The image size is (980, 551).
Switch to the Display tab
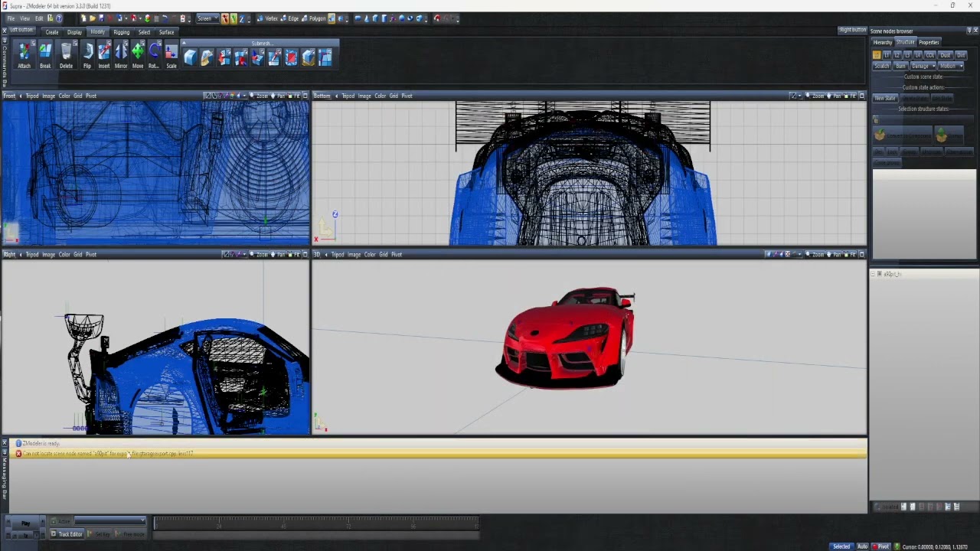coord(74,32)
